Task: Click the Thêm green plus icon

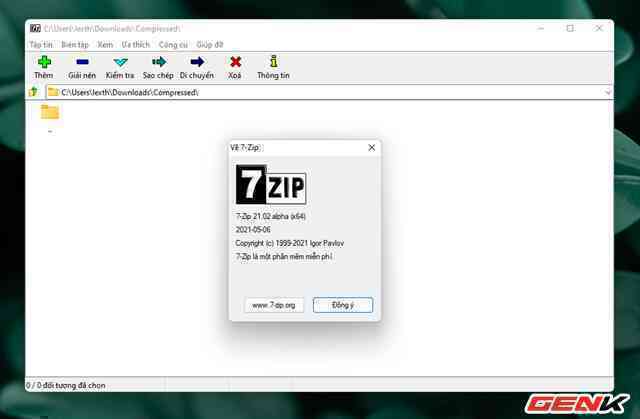Action: 44,62
